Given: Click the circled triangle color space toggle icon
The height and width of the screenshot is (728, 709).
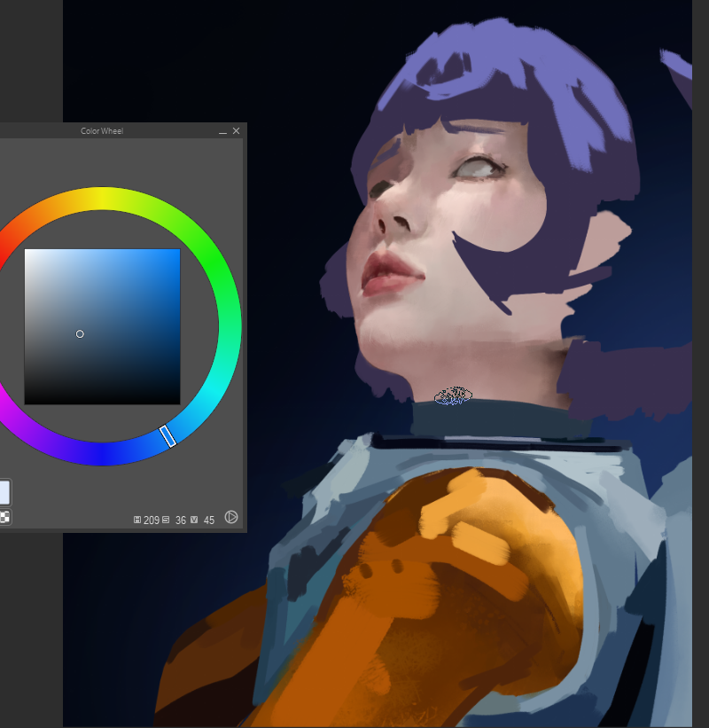Looking at the screenshot, I should 231,517.
